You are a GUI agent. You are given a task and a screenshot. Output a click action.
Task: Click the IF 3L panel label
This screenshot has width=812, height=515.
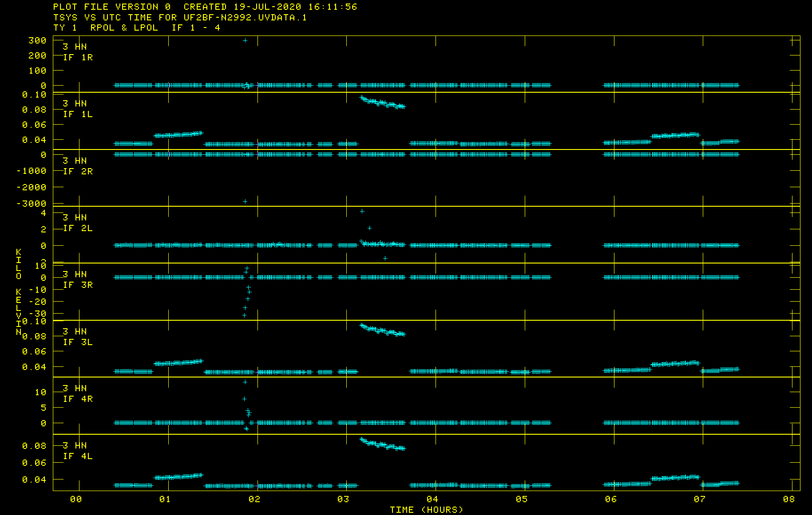(x=78, y=342)
